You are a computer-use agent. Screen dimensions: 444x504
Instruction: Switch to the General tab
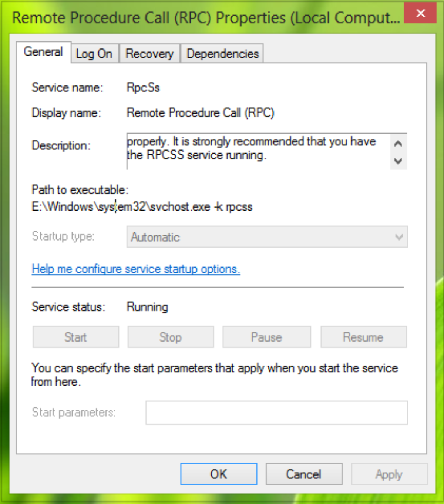click(43, 52)
